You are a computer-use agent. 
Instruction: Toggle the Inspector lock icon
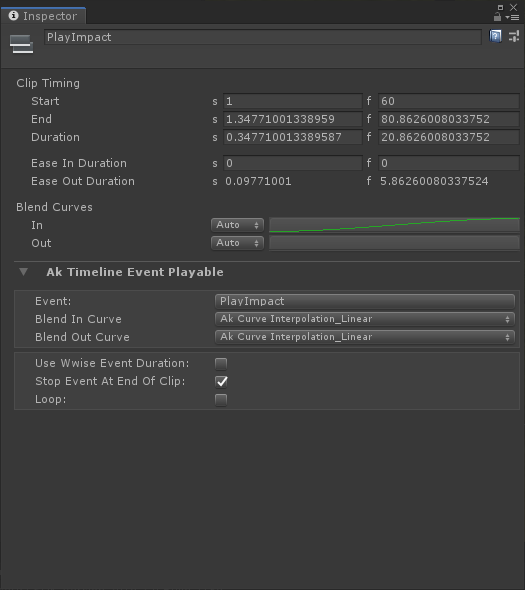tap(497, 17)
